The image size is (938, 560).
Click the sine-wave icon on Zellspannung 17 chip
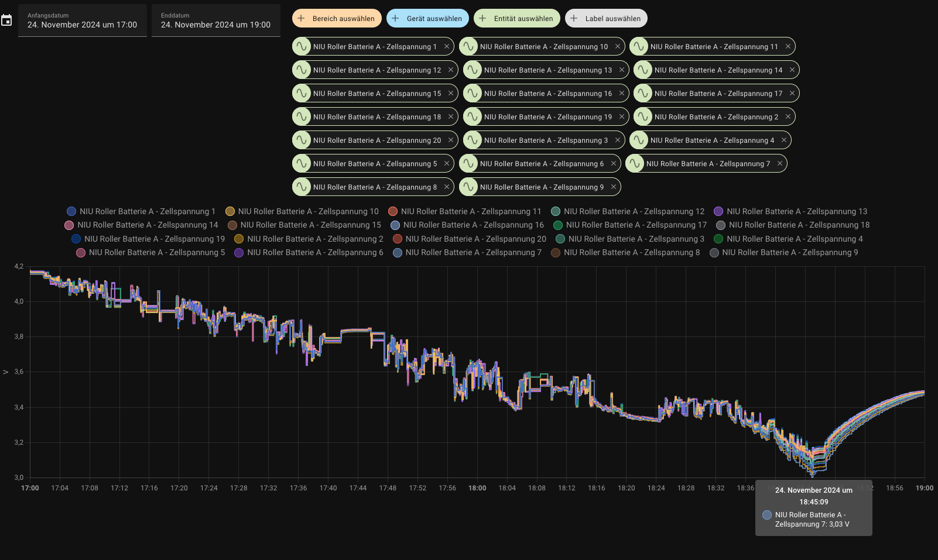click(643, 93)
